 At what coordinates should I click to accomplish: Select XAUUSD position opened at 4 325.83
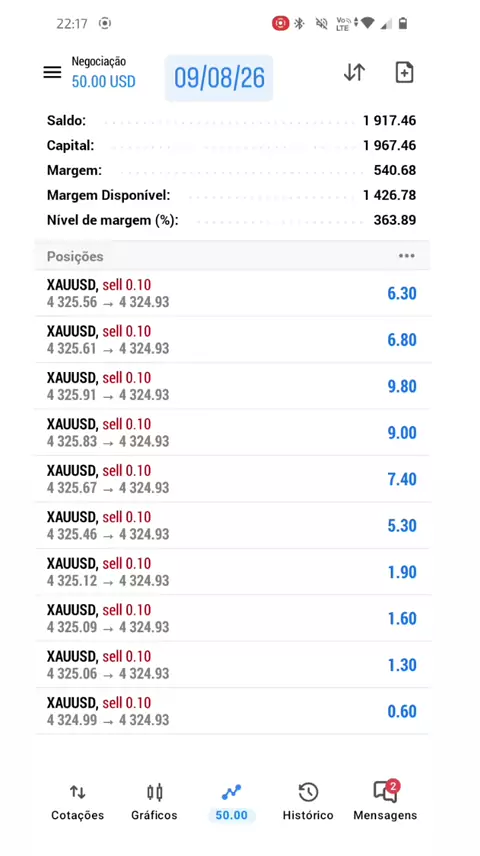pyautogui.click(x=233, y=432)
